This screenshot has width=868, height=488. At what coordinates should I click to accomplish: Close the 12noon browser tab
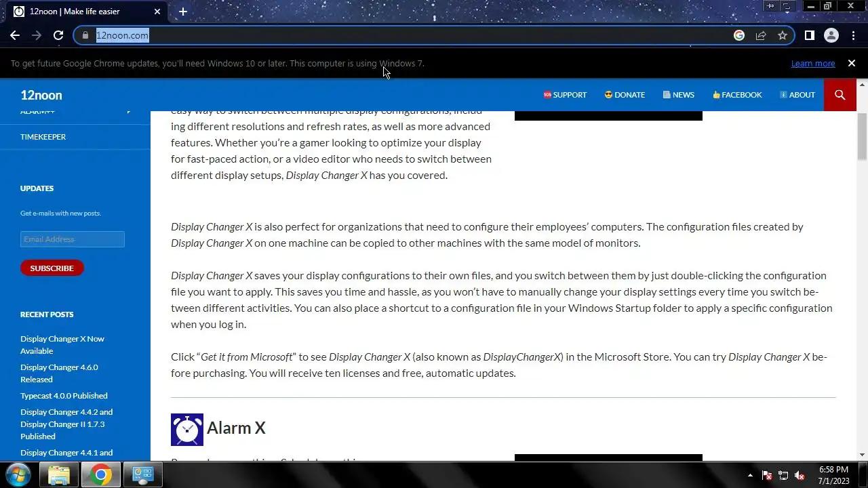point(157,12)
